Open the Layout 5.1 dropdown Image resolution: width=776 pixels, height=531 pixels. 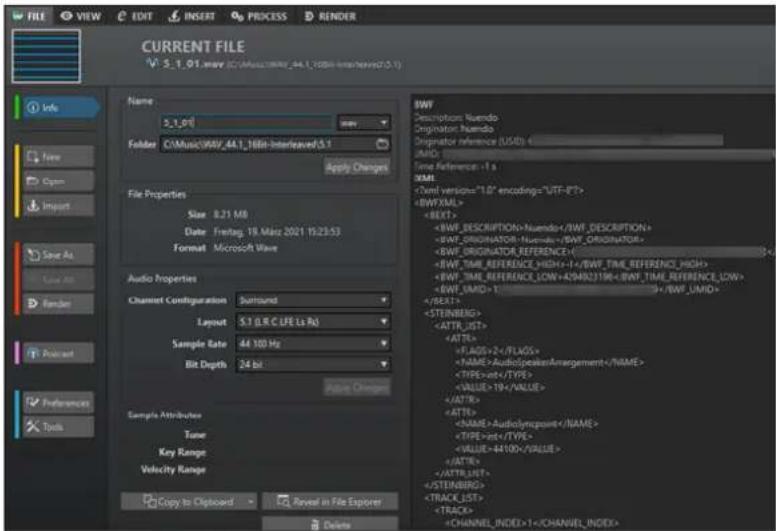313,322
